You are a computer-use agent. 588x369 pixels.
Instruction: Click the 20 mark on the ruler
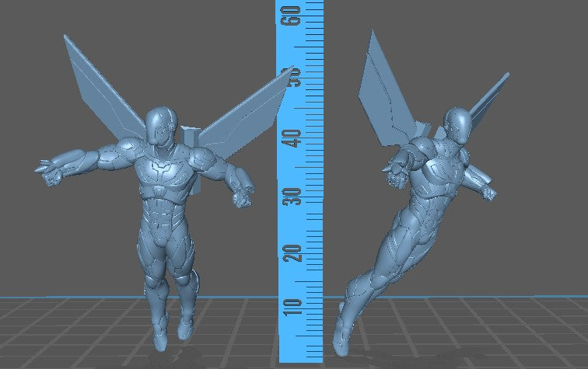point(292,253)
